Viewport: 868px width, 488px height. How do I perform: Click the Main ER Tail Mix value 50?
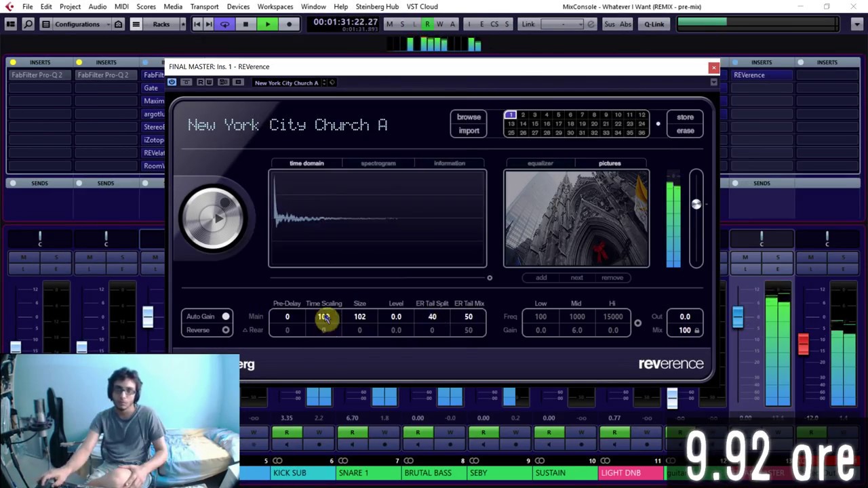(x=468, y=317)
